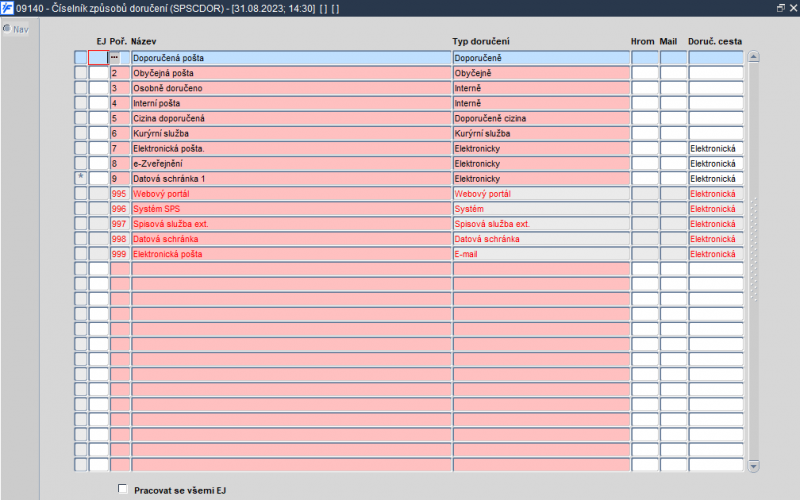Click EJ field in the Doporučená pošta row
Viewport: 800px width, 500px height.
[98, 58]
